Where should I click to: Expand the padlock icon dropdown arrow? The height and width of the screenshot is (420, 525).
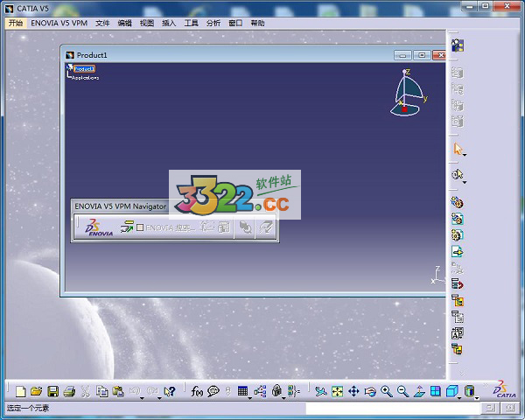[x=283, y=398]
